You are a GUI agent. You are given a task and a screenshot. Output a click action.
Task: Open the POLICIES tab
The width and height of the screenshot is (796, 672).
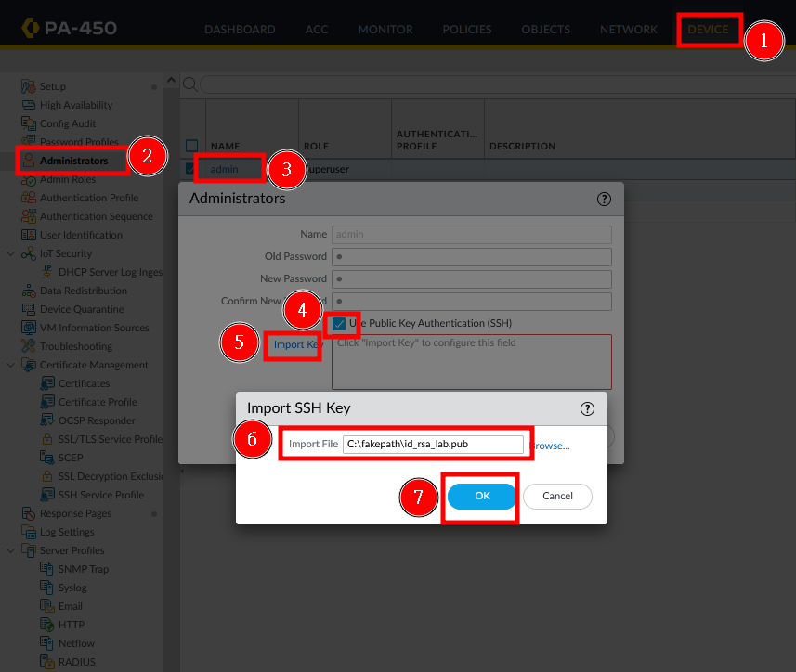point(467,30)
